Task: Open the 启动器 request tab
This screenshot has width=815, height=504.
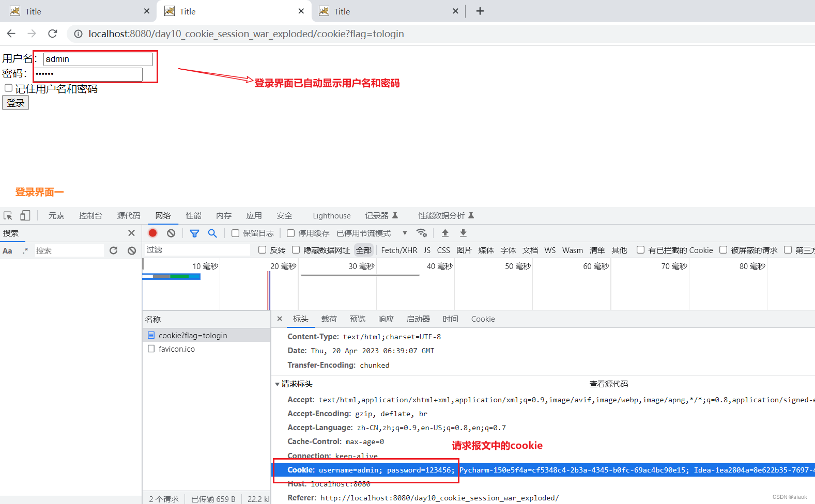Action: click(418, 319)
